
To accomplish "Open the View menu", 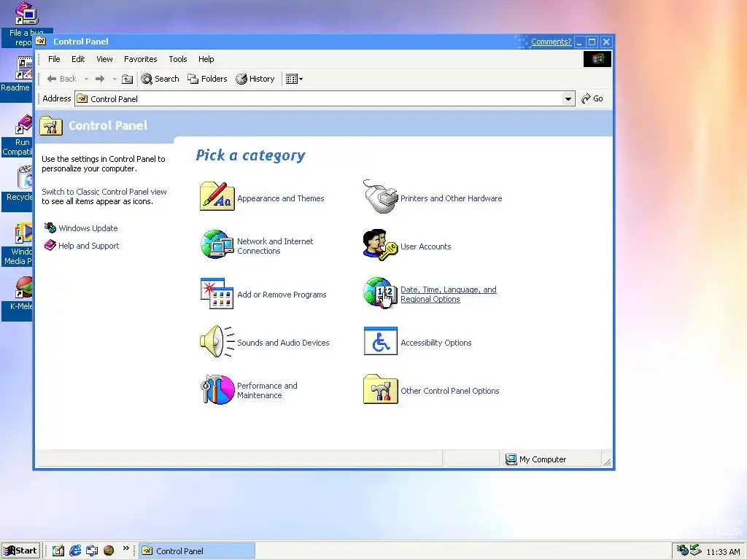I will [104, 59].
